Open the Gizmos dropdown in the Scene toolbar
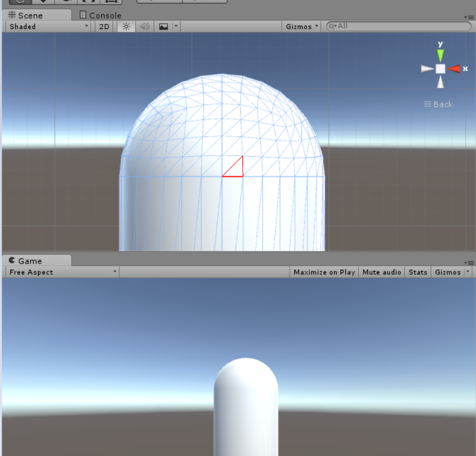Image resolution: width=476 pixels, height=456 pixels. point(300,26)
